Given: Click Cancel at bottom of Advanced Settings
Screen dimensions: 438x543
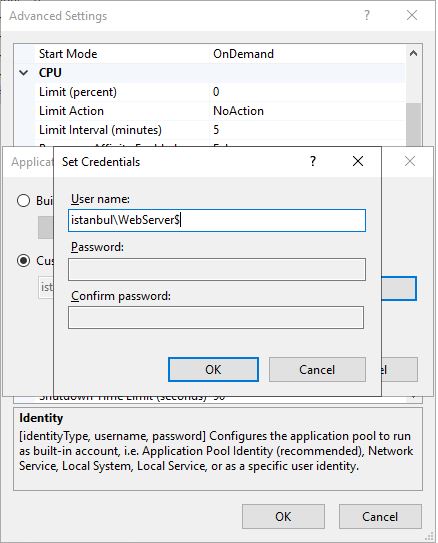Looking at the screenshot, I should click(x=380, y=516).
